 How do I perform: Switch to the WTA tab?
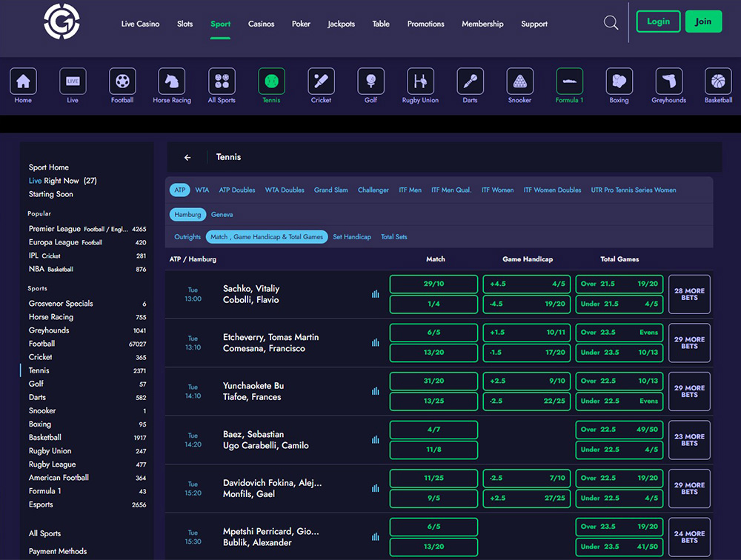coord(202,190)
